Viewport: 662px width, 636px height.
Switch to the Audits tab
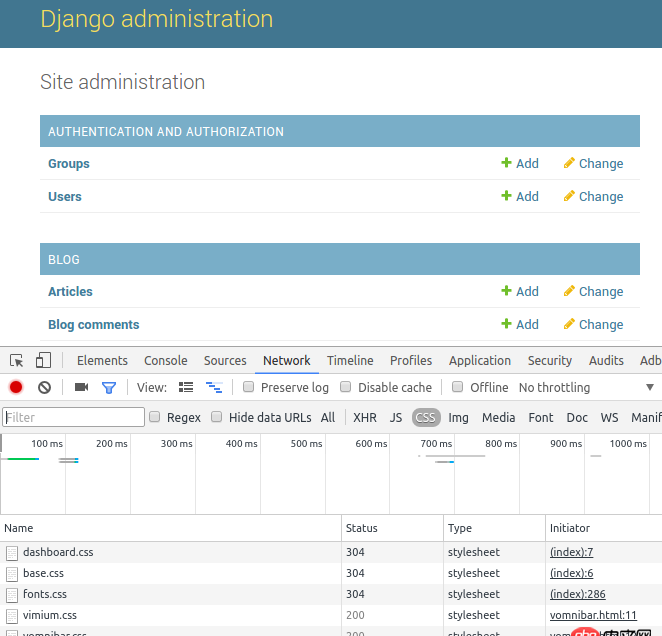[x=606, y=361]
